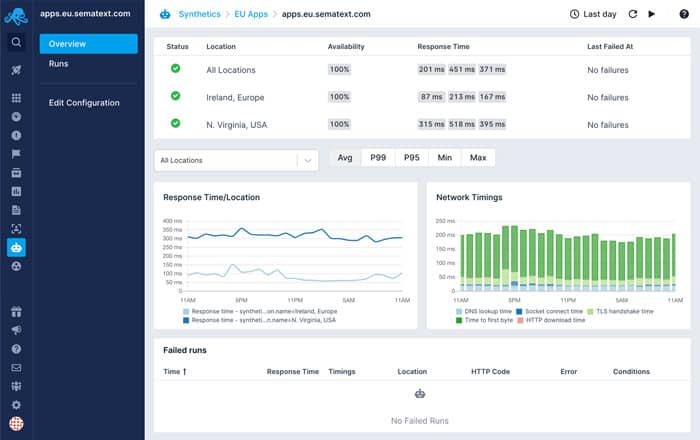Open the apps grid icon
Image resolution: width=700 pixels, height=440 pixels.
click(x=16, y=98)
